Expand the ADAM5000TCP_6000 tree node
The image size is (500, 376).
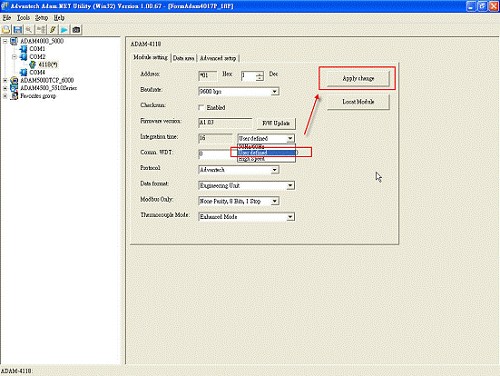click(5, 80)
